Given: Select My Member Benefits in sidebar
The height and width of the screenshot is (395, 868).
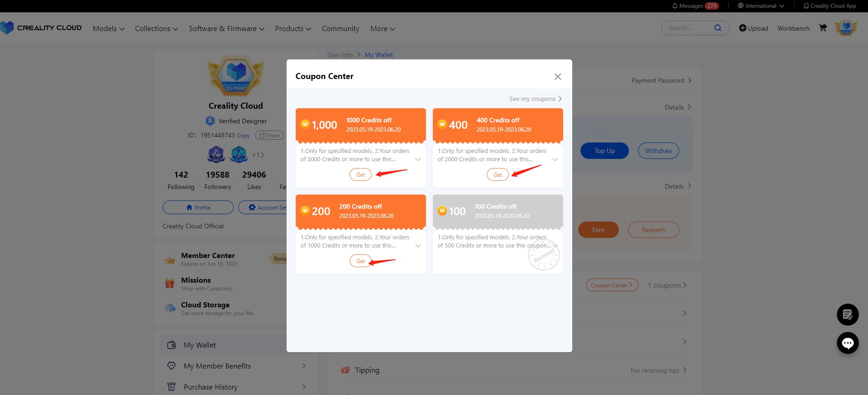Looking at the screenshot, I should (236, 366).
